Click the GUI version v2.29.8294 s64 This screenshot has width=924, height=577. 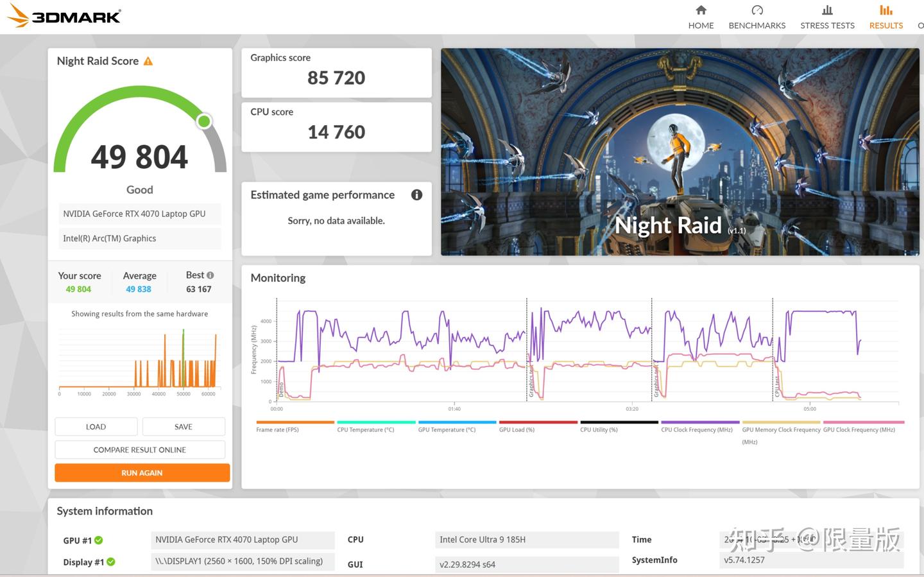point(527,564)
